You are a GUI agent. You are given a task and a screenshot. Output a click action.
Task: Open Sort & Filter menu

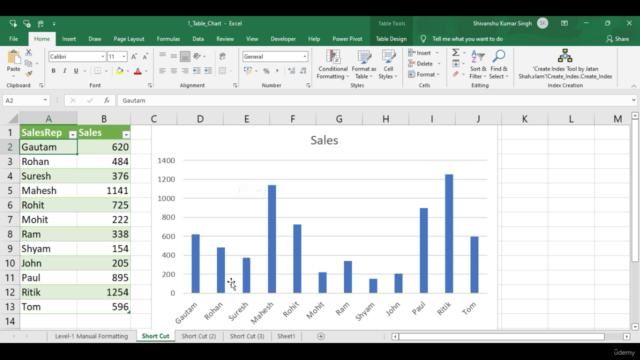tap(478, 64)
